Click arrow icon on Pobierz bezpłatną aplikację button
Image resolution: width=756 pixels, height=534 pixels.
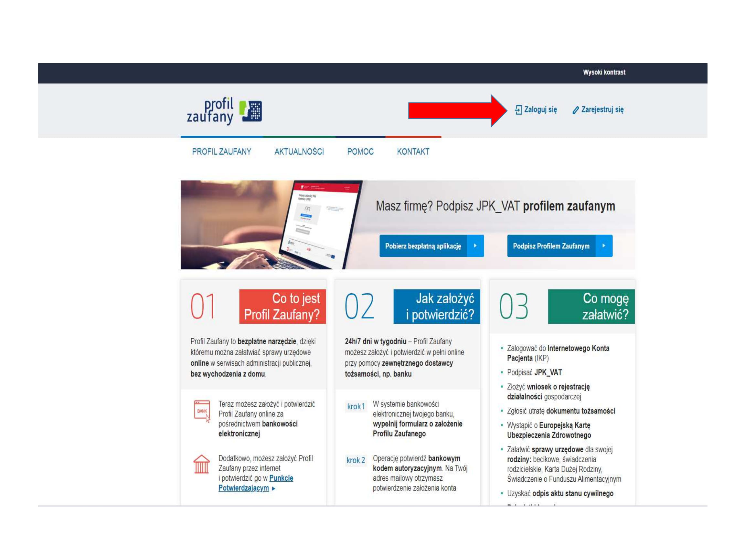(475, 246)
